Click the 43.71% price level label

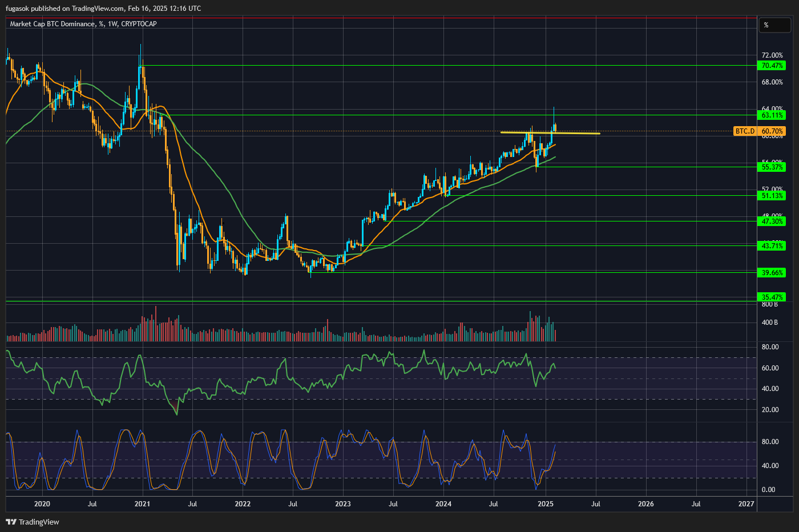772,246
